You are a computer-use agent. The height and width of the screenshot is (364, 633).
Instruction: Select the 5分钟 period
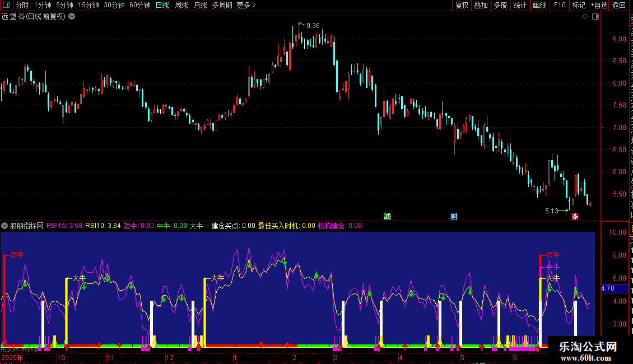[64, 5]
